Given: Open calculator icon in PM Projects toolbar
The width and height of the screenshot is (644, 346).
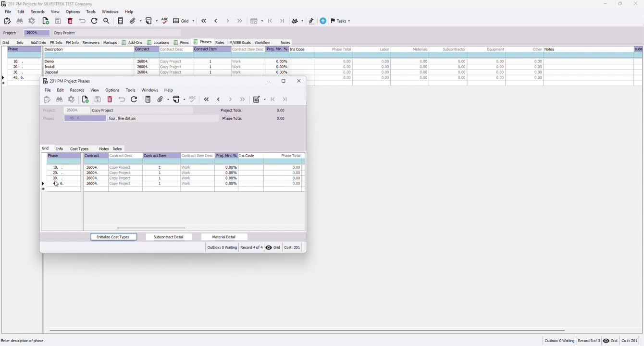Looking at the screenshot, I should point(121,21).
